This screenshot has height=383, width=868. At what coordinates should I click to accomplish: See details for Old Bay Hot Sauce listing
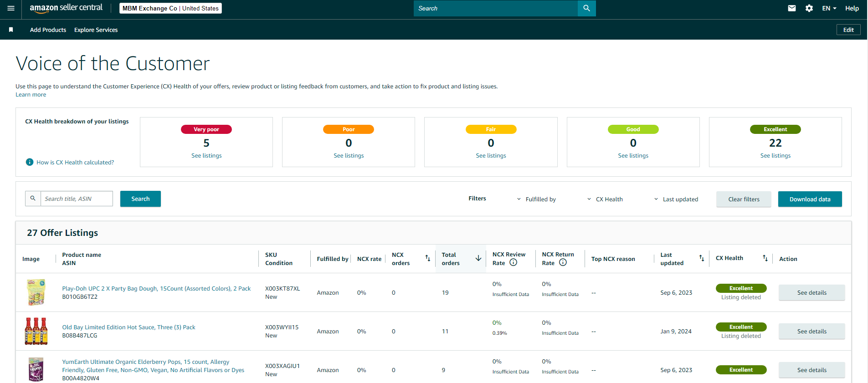[812, 331]
